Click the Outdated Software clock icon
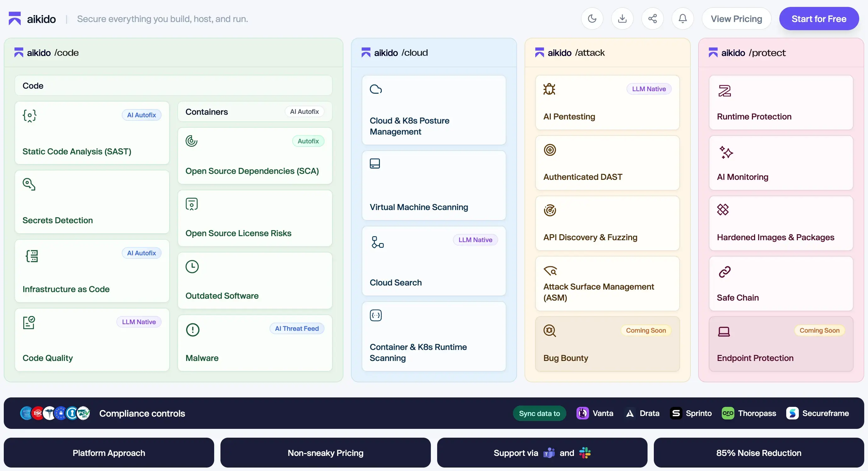The width and height of the screenshot is (868, 471). point(192,266)
